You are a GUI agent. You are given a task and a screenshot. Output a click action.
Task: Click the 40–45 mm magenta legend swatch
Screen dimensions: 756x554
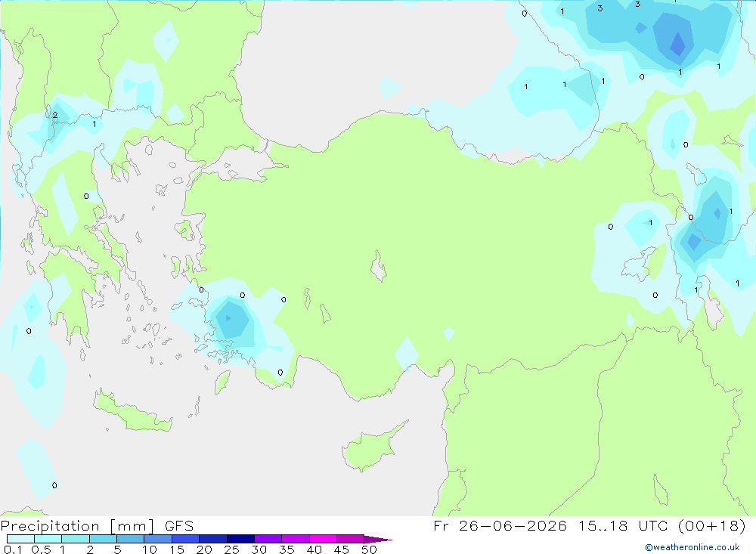click(x=323, y=539)
